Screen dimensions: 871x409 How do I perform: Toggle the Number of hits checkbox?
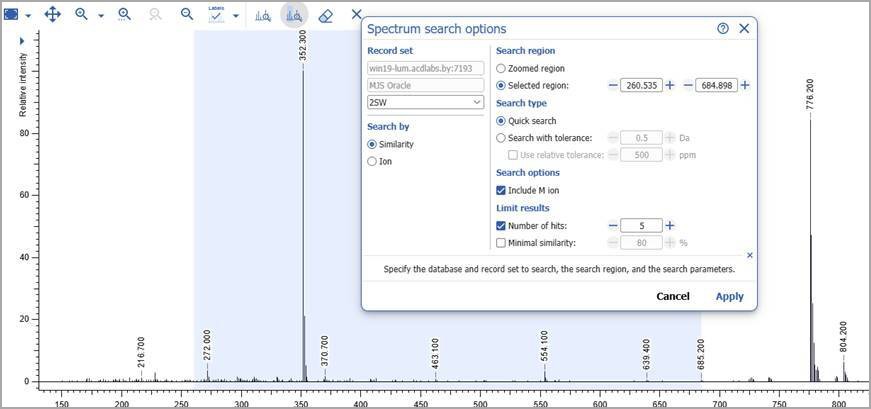(x=501, y=226)
